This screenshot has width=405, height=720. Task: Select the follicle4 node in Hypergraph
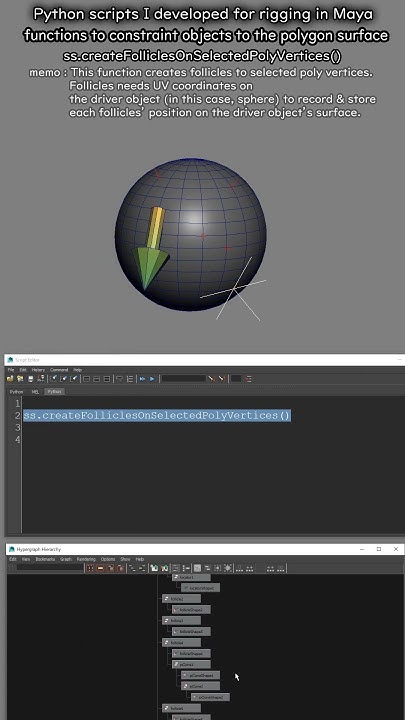tap(182, 642)
